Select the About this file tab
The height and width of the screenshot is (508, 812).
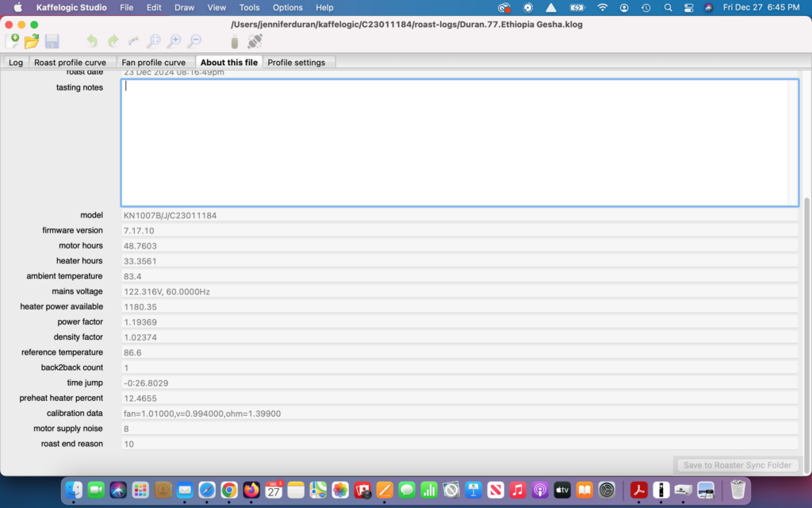(x=229, y=62)
